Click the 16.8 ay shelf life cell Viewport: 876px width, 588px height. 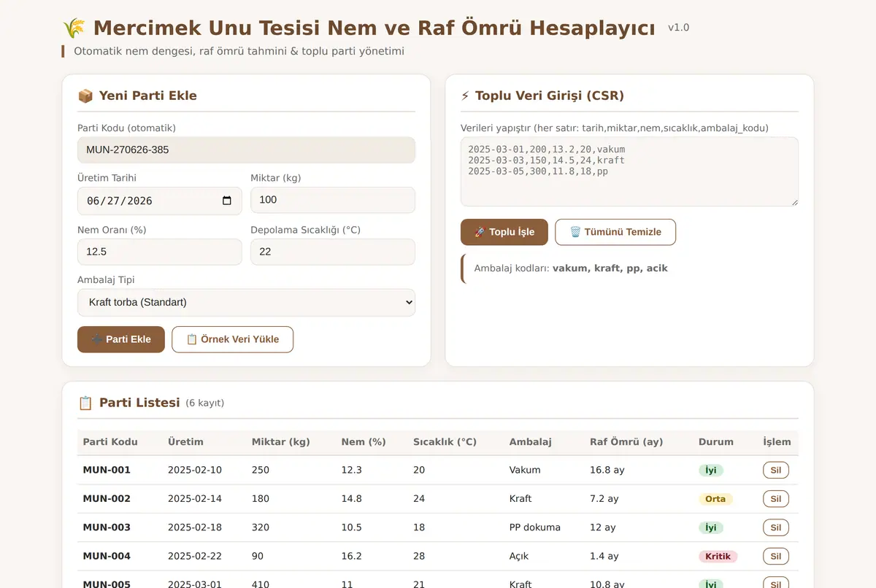tap(607, 470)
